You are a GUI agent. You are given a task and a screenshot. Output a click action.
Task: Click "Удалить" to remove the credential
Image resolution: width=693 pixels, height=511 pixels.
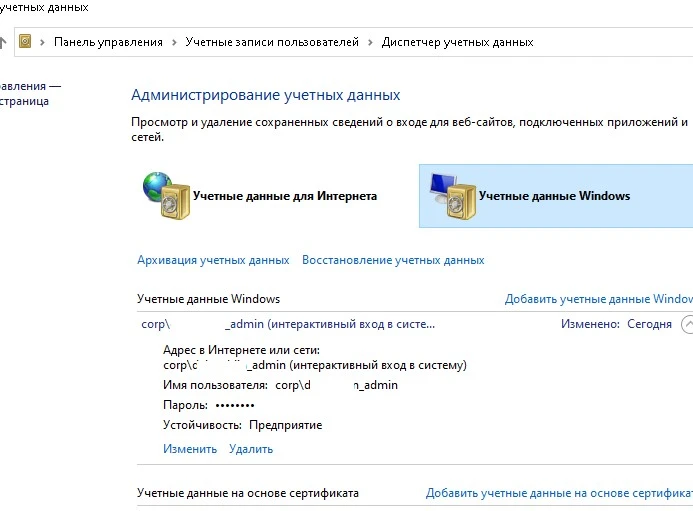(251, 449)
